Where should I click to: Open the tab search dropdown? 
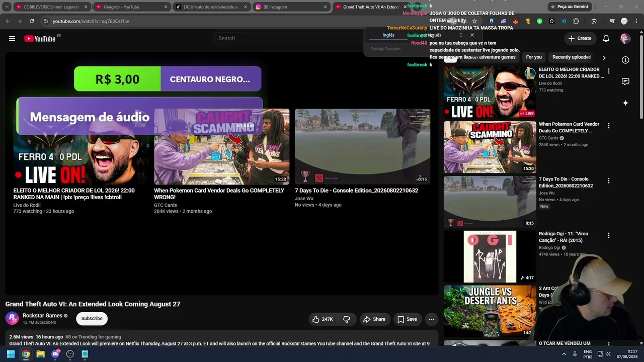[7, 7]
